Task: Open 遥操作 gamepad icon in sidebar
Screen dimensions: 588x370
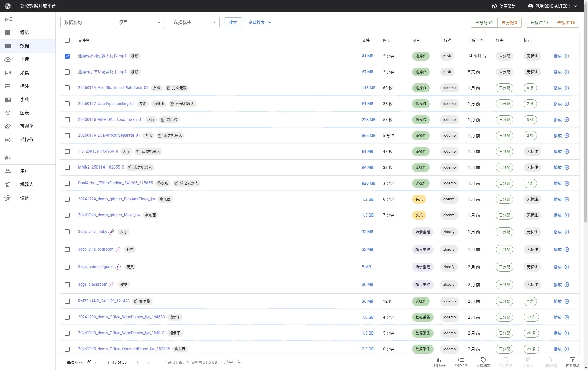Action: 8,140
